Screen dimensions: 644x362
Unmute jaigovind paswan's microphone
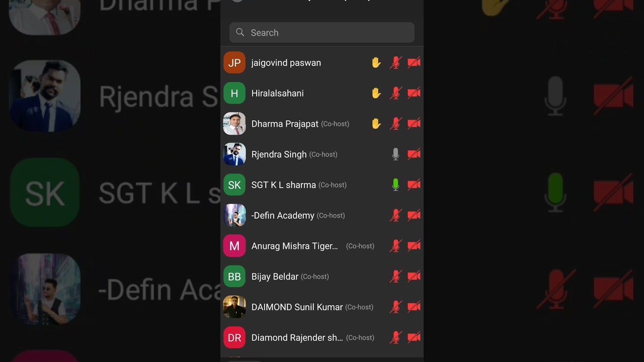pos(395,63)
